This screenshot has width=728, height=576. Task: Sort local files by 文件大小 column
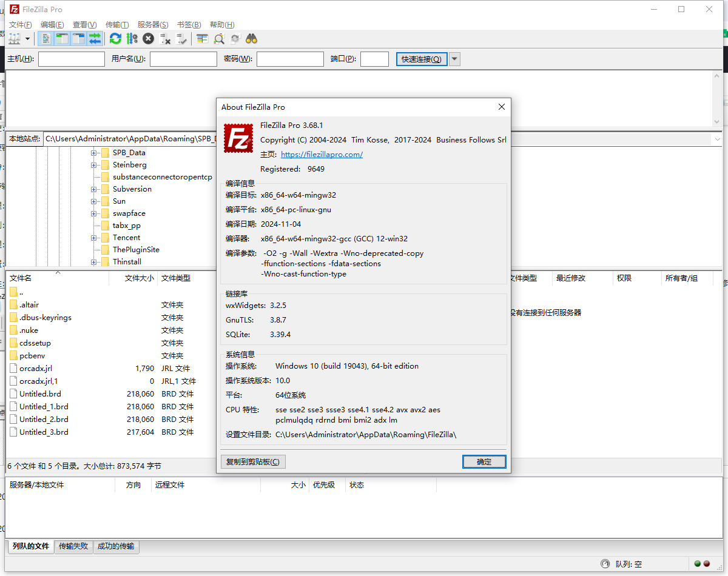(133, 278)
